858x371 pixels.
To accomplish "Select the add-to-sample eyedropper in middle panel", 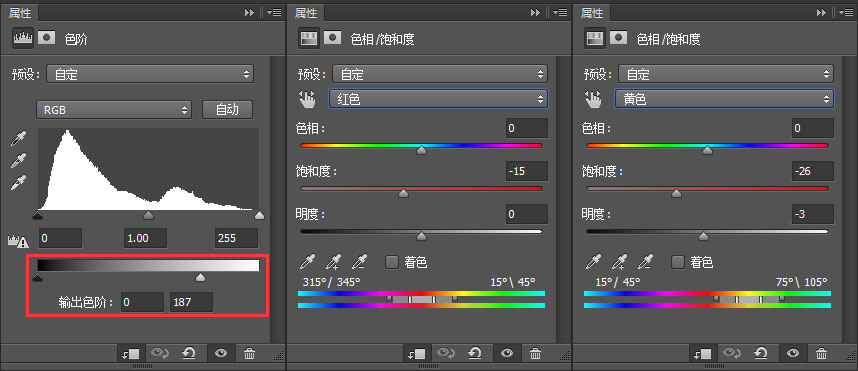I will tap(333, 263).
